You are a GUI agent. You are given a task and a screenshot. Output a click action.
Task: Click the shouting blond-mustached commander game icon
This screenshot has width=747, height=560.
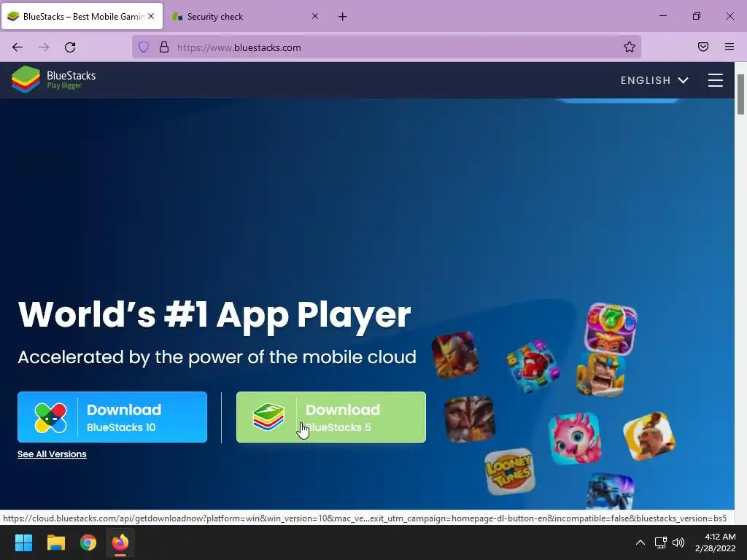601,375
